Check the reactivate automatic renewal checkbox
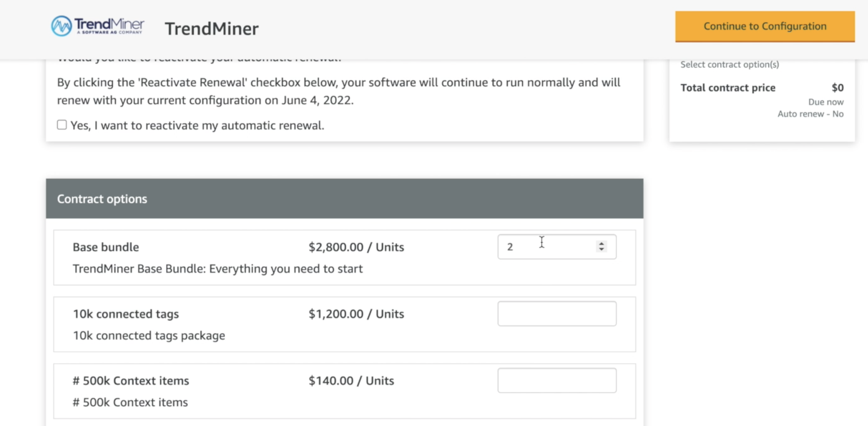 62,125
